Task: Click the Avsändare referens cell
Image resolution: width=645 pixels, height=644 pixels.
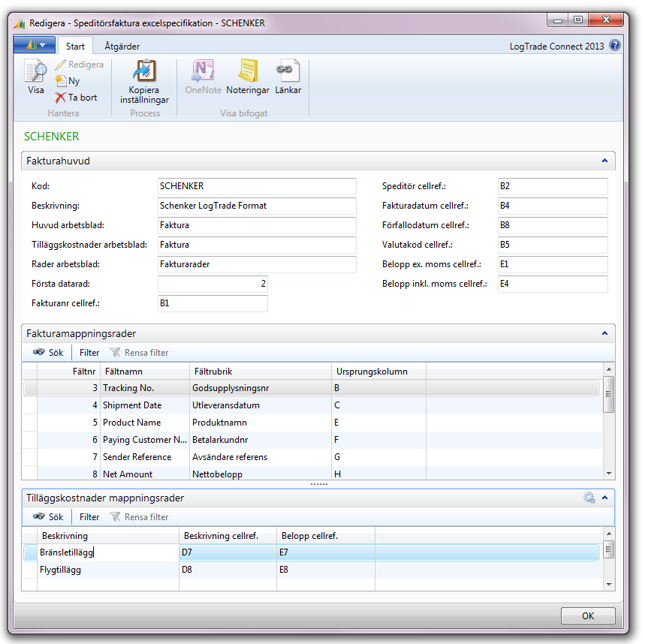Action: (261, 457)
